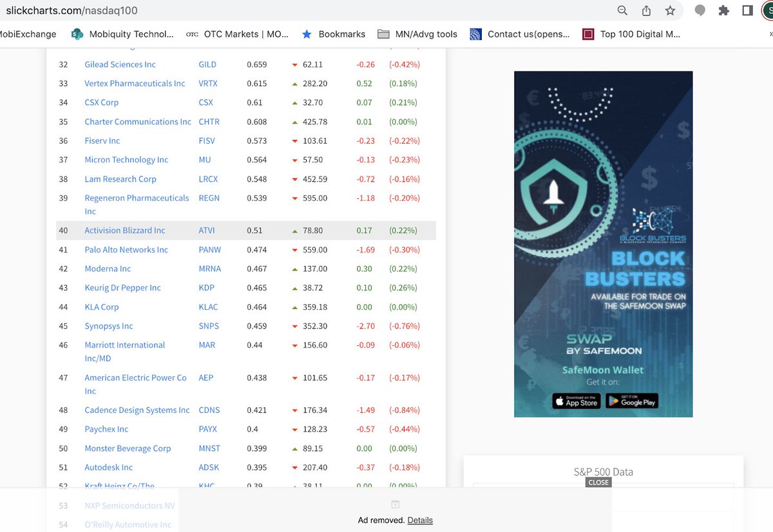Tap the App Store badge in ad
Screen dimensions: 773x532
pyautogui.click(x=576, y=401)
